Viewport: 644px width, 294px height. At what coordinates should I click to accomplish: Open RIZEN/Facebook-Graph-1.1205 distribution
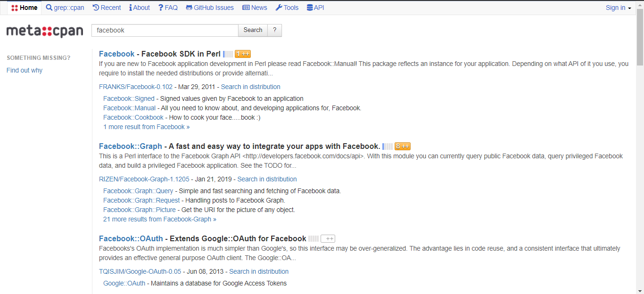tap(144, 179)
